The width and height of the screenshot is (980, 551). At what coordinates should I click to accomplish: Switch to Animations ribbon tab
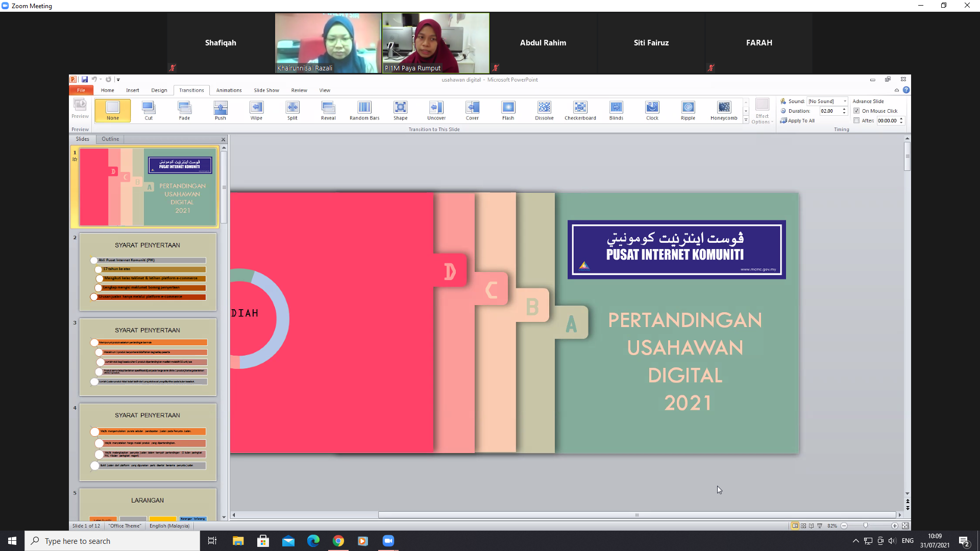point(229,90)
